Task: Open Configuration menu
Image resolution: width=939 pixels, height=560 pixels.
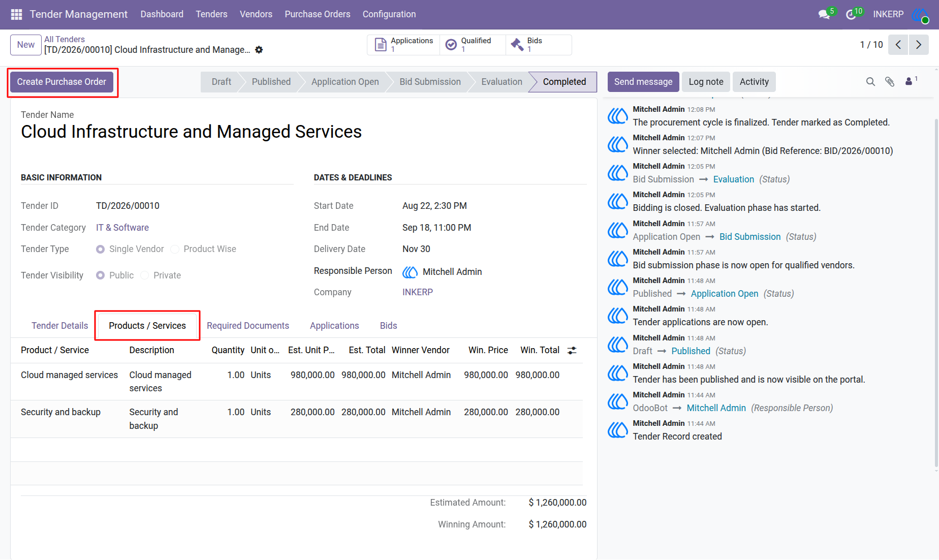Action: 389,14
